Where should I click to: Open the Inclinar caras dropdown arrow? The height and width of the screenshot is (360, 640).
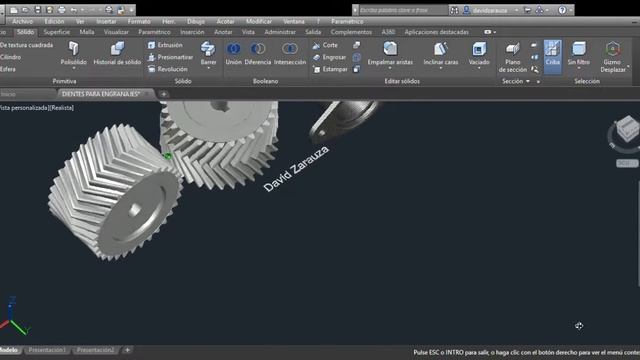click(x=441, y=68)
